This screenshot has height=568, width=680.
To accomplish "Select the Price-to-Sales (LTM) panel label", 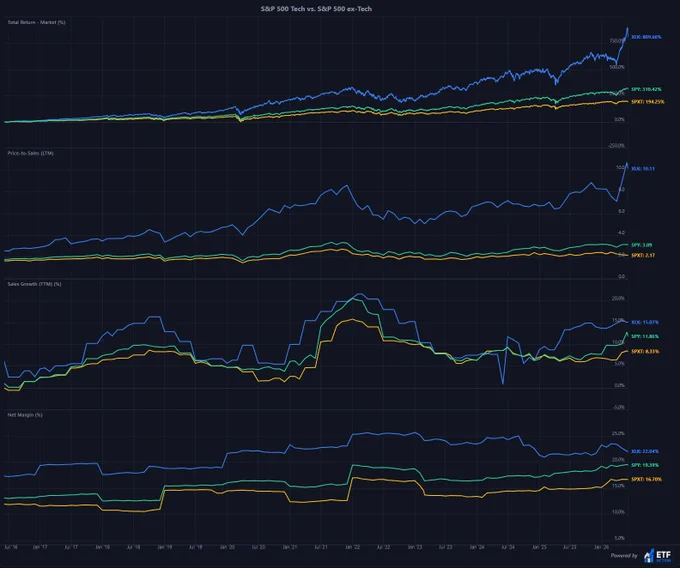I will [30, 153].
